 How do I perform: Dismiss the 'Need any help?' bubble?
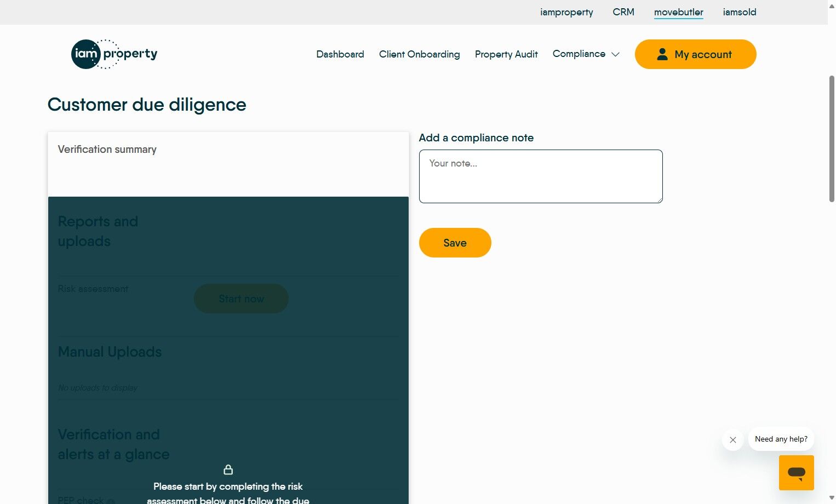(733, 440)
